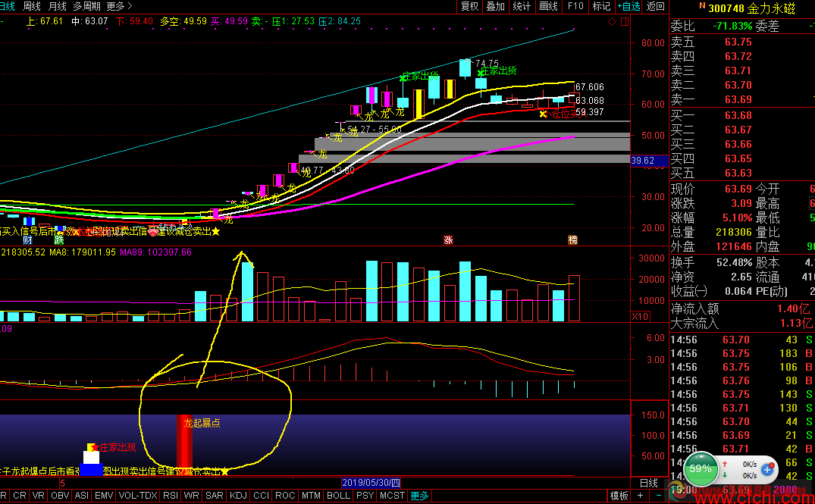Select the PSY indicator tab
The width and height of the screenshot is (815, 504).
365,496
